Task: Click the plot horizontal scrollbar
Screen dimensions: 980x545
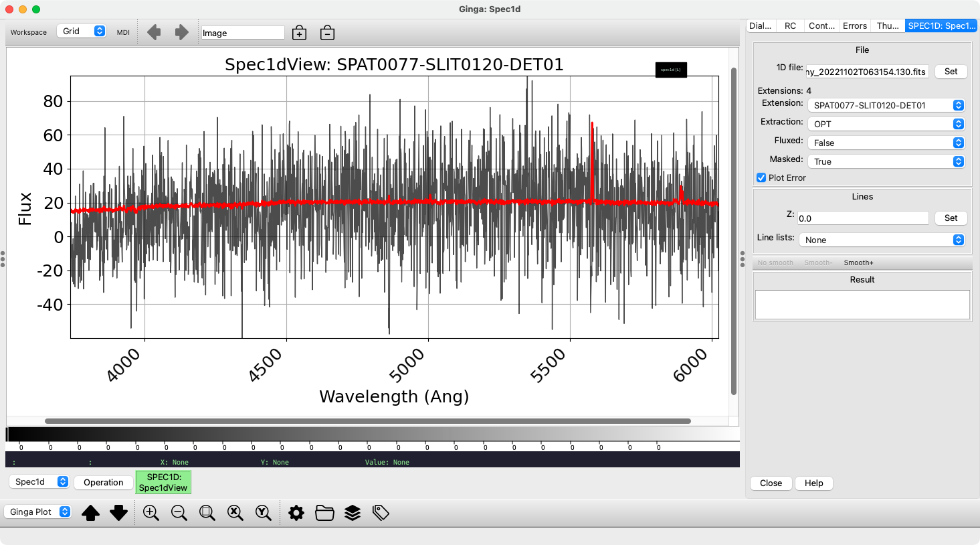Action: 367,421
